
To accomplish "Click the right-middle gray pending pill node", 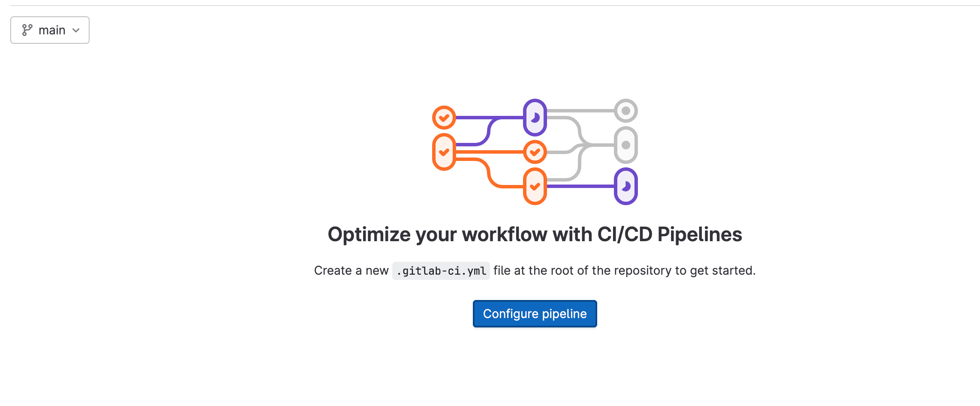I will click(x=625, y=145).
